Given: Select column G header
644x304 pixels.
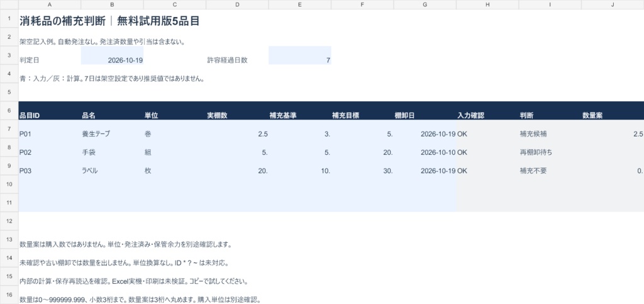Looking at the screenshot, I should coord(425,4).
